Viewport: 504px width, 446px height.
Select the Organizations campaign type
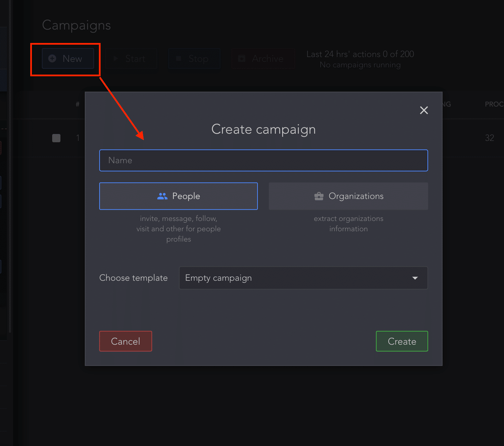click(x=348, y=196)
